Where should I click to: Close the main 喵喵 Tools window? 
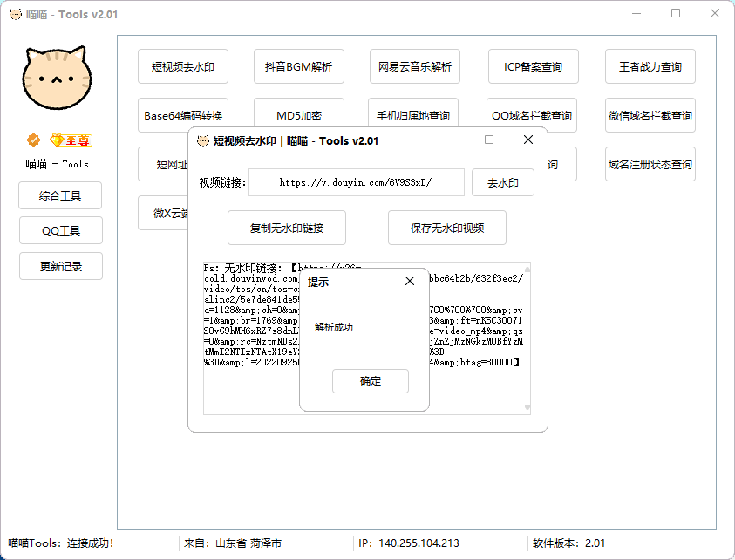point(715,14)
